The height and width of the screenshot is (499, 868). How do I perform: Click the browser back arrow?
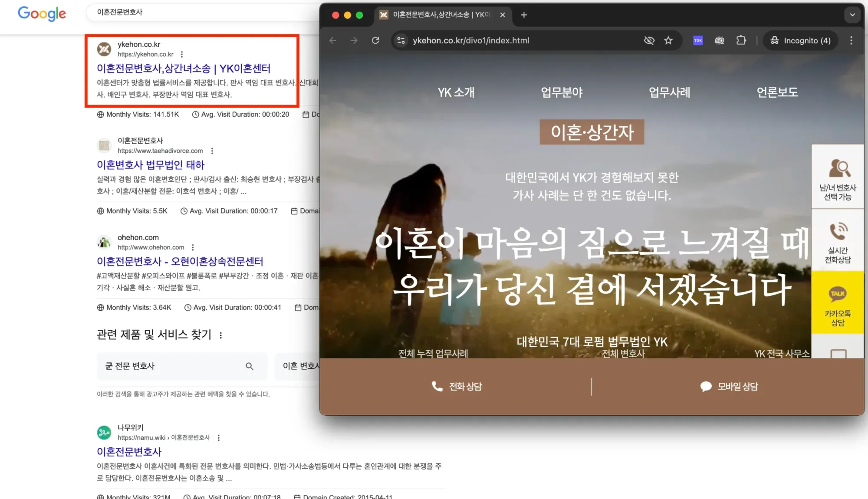tap(332, 40)
